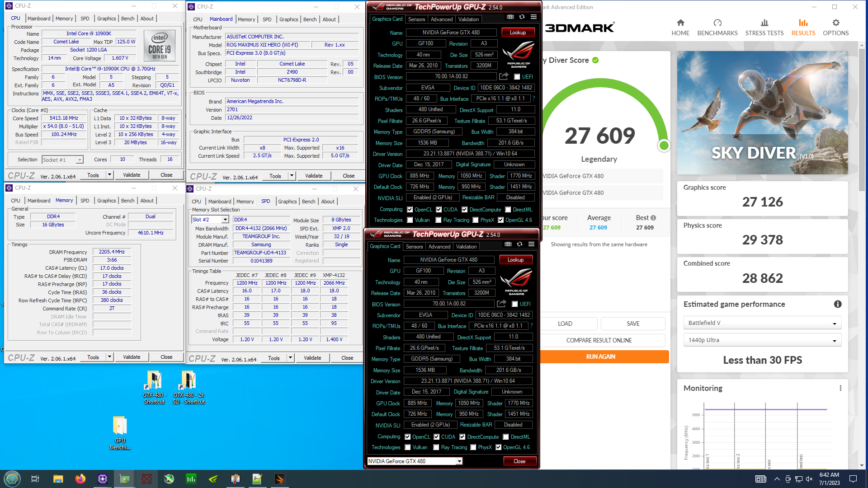Go to BENCHMARKS in 3DMark navigation
The image size is (868, 488).
(717, 28)
